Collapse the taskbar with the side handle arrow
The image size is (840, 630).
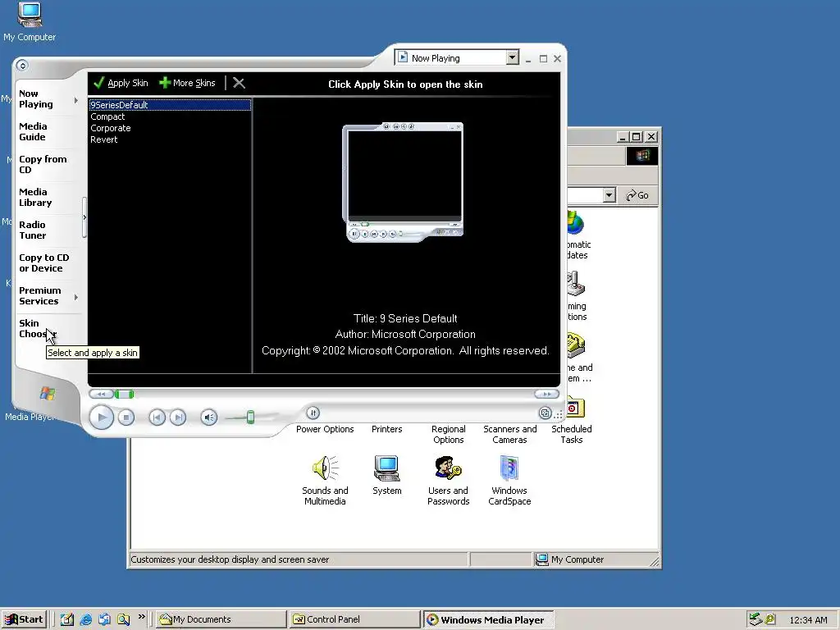(x=84, y=217)
